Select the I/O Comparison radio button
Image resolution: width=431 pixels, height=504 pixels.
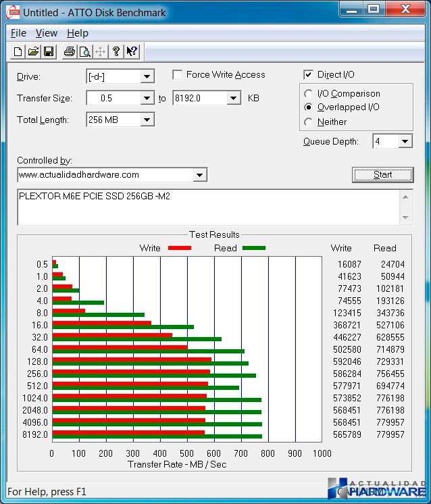click(309, 94)
